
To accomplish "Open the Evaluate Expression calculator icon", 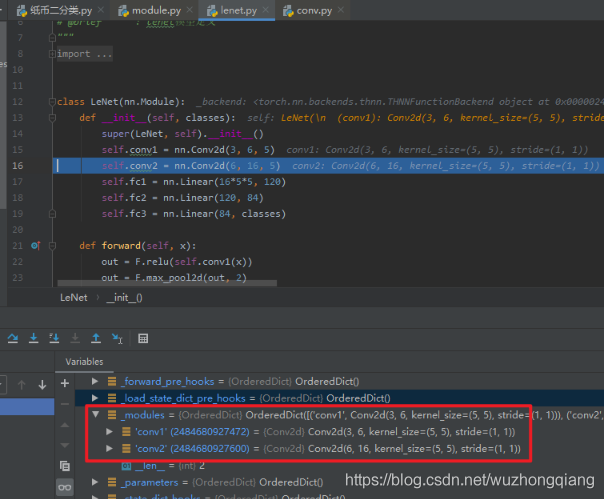I will coord(143,338).
